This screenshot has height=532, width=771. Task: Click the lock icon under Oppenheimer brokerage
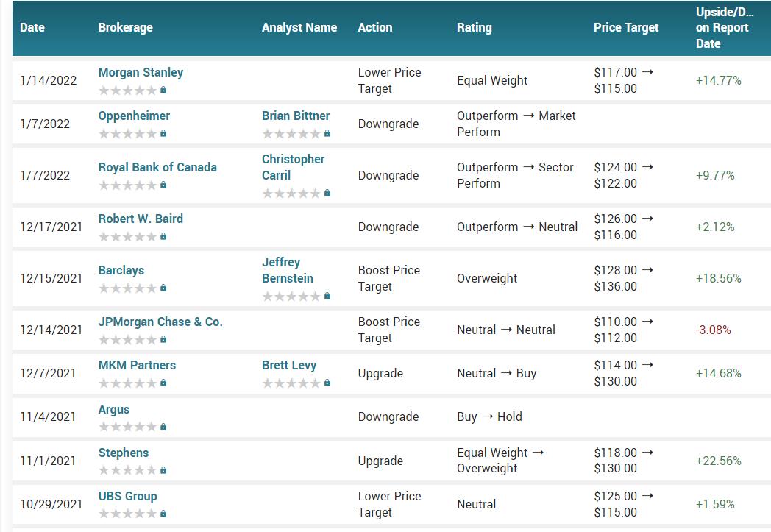pos(163,133)
